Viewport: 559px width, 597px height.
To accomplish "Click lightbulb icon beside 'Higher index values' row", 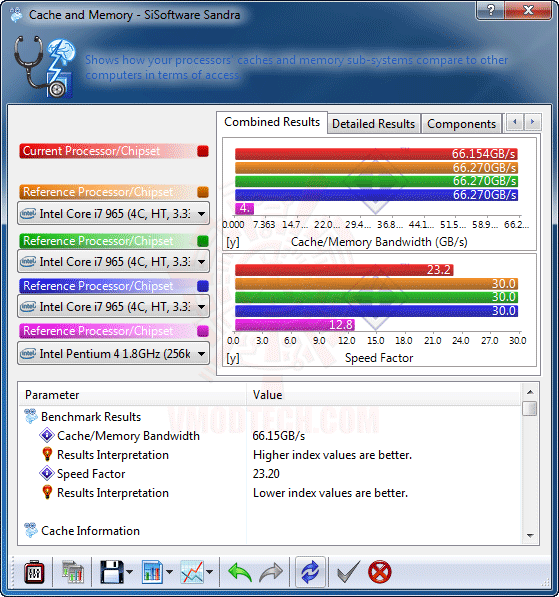I will point(47,454).
